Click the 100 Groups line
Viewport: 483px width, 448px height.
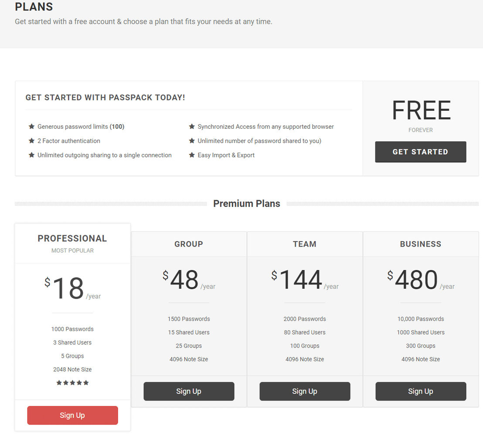pyautogui.click(x=305, y=345)
